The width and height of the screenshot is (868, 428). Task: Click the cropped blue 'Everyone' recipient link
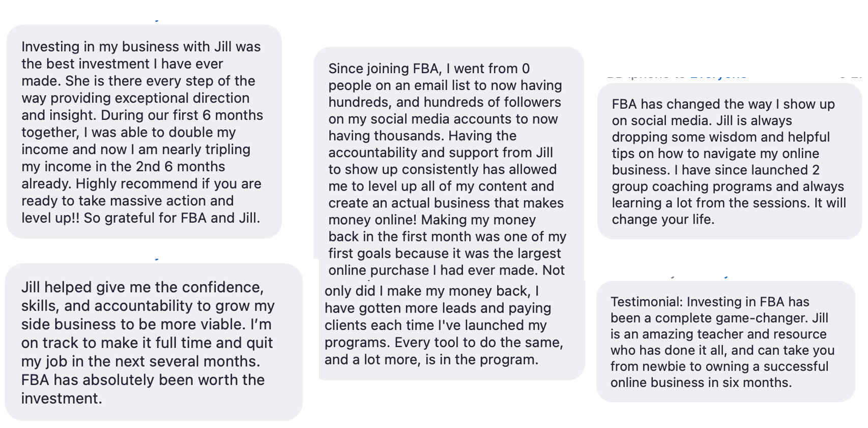click(718, 77)
